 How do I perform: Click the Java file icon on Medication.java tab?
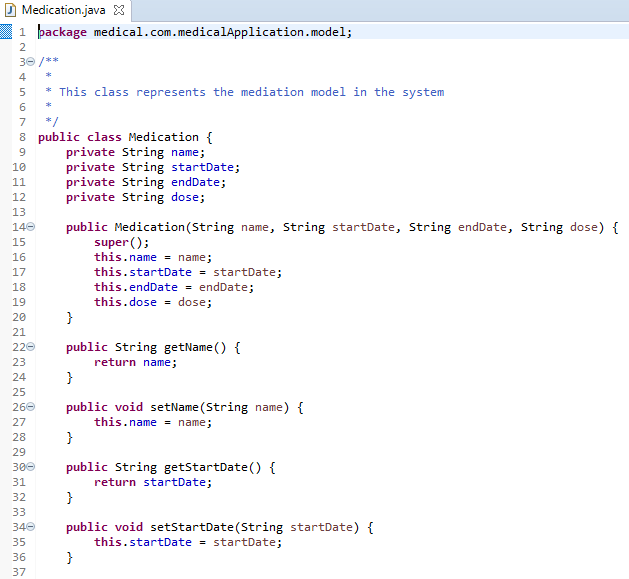point(10,10)
